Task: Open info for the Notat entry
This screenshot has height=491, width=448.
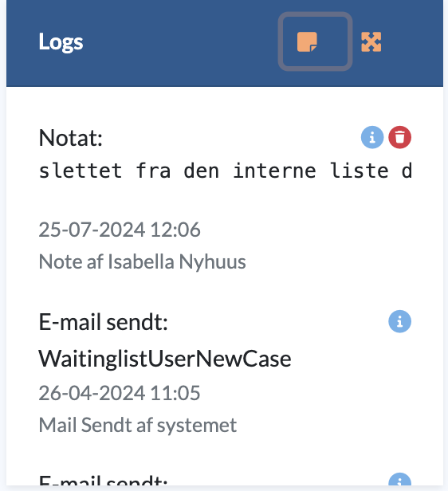Action: coord(372,137)
